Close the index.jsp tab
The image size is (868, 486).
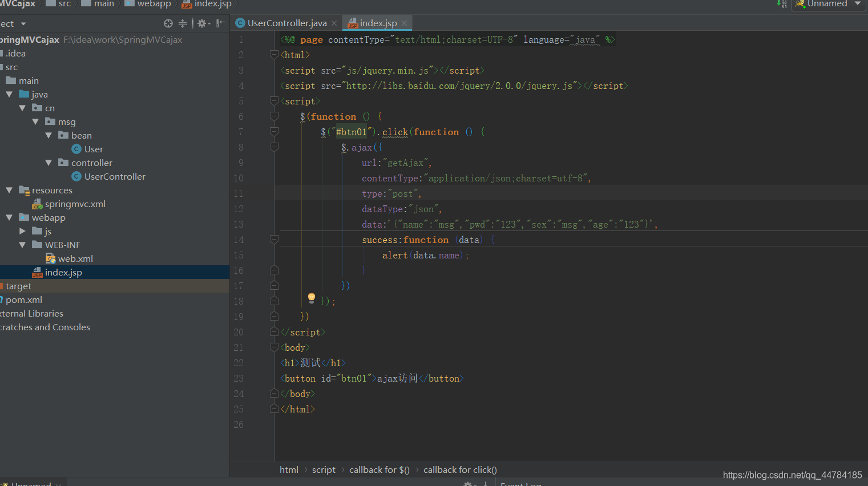click(x=405, y=23)
